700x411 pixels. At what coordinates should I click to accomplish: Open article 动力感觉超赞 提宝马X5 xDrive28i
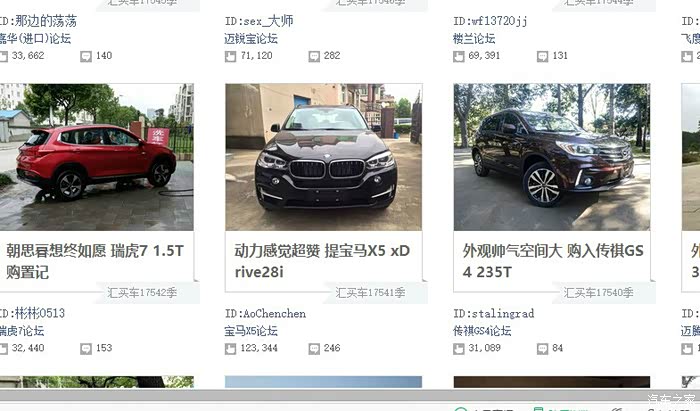pos(322,261)
